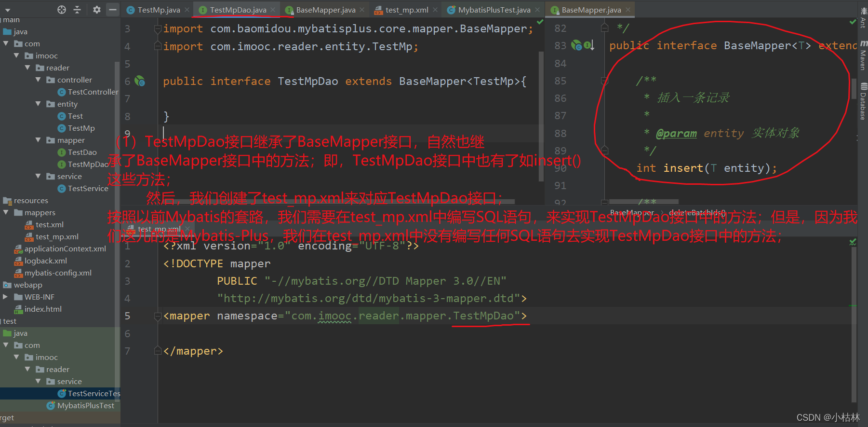868x427 pixels.
Task: Collapse the entity folder
Action: (x=38, y=104)
